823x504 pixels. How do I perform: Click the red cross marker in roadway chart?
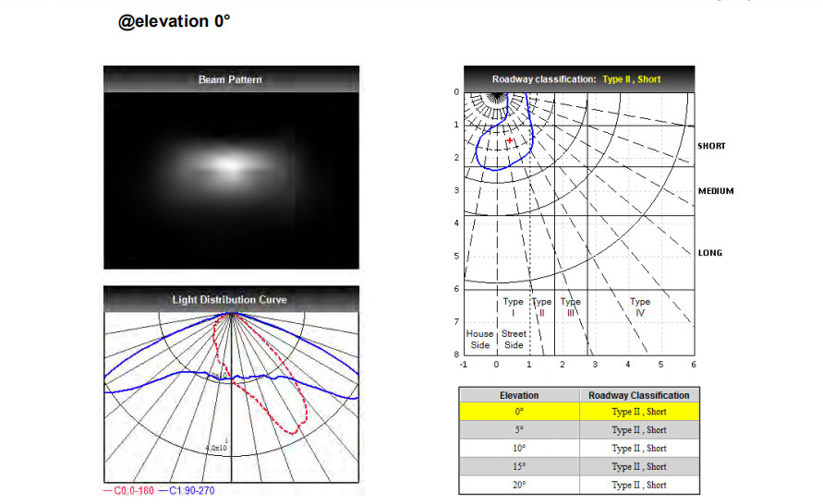pos(509,141)
